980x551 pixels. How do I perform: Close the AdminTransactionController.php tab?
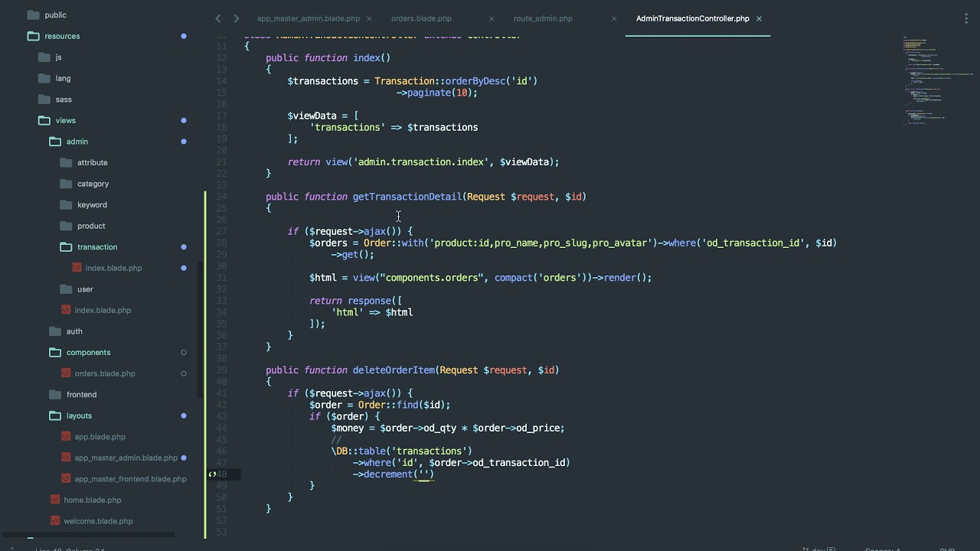coord(759,18)
